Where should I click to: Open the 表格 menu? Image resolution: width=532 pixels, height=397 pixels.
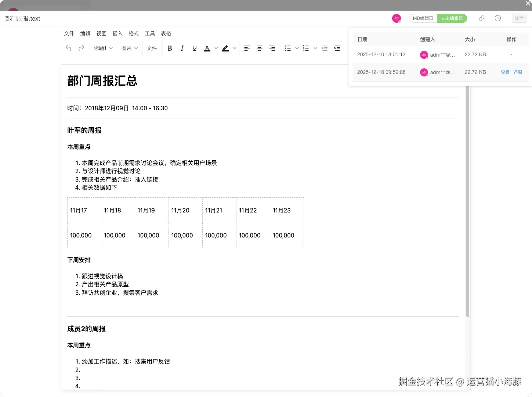click(x=166, y=33)
